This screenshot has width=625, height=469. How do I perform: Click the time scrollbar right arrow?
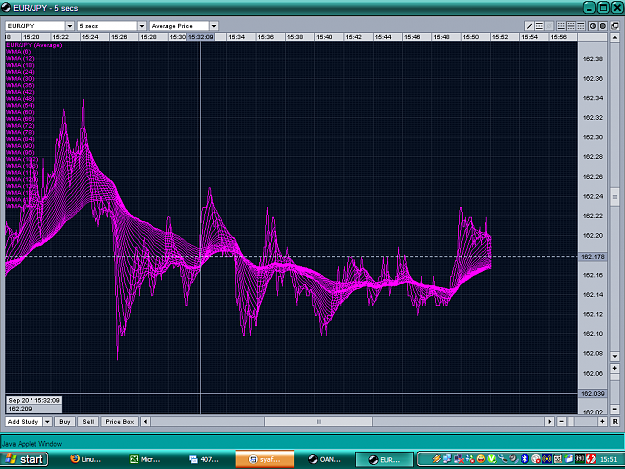(x=550, y=422)
